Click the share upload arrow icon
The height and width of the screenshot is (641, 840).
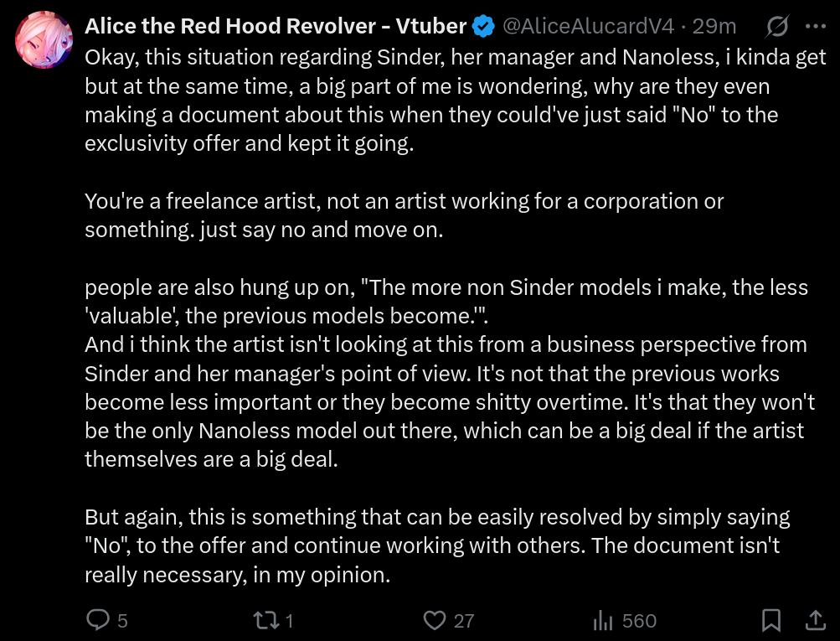tap(815, 620)
